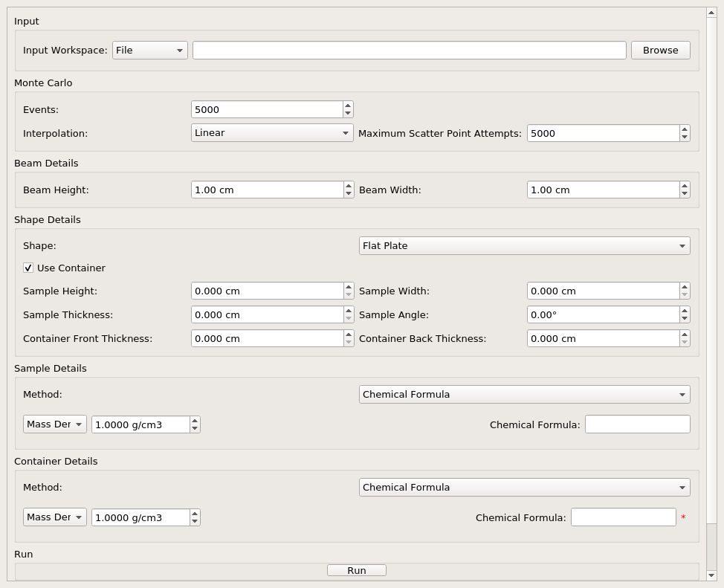Click the Sample Details Chemical Formula field
Viewport: 724px width, 588px height.
[x=638, y=424]
